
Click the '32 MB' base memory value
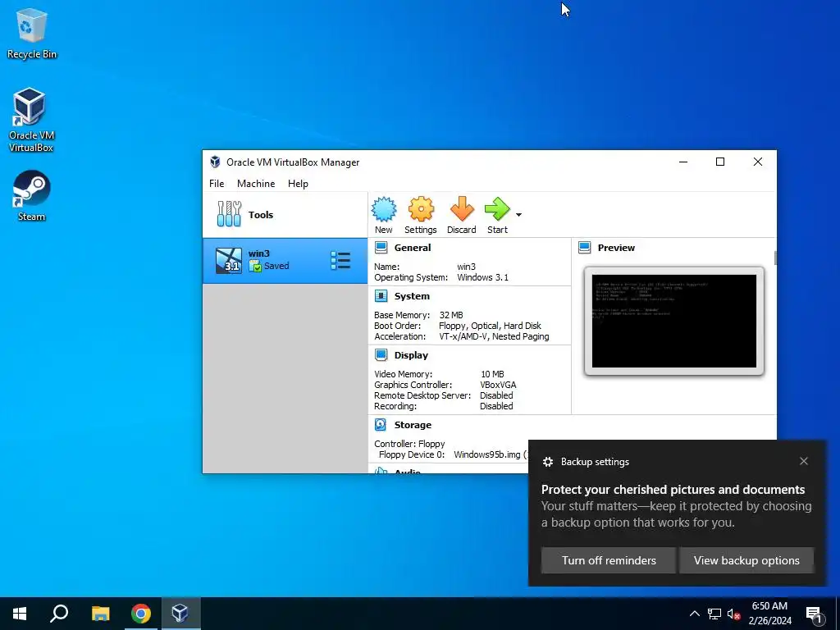tap(451, 315)
